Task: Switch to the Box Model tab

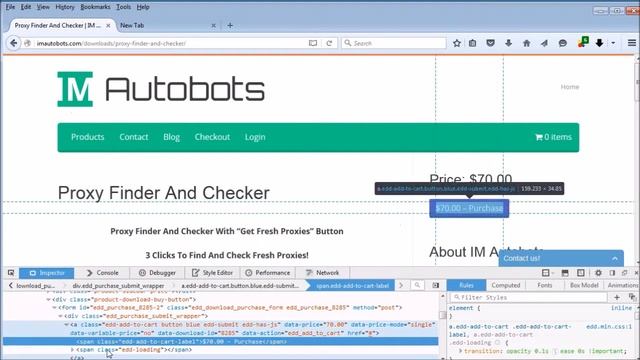Action: (584, 285)
